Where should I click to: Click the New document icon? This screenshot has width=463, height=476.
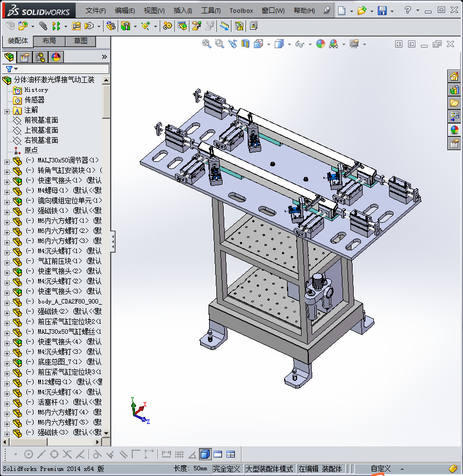[x=342, y=11]
